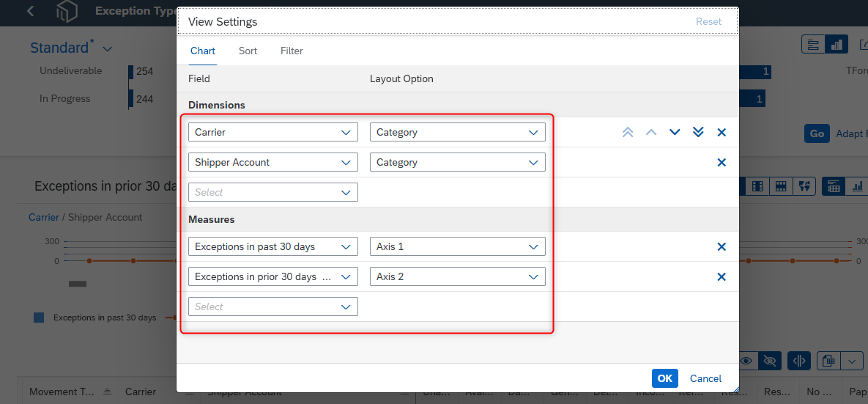Click Exceptions in past 30 days legend
The image size is (868, 404).
(95, 317)
